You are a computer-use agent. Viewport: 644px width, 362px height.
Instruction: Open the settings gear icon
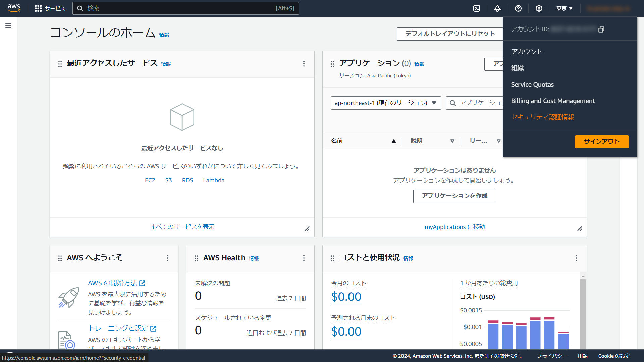coord(539,8)
